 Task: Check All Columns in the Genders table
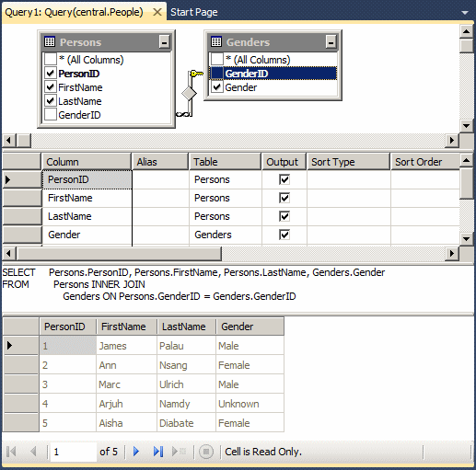[x=217, y=60]
